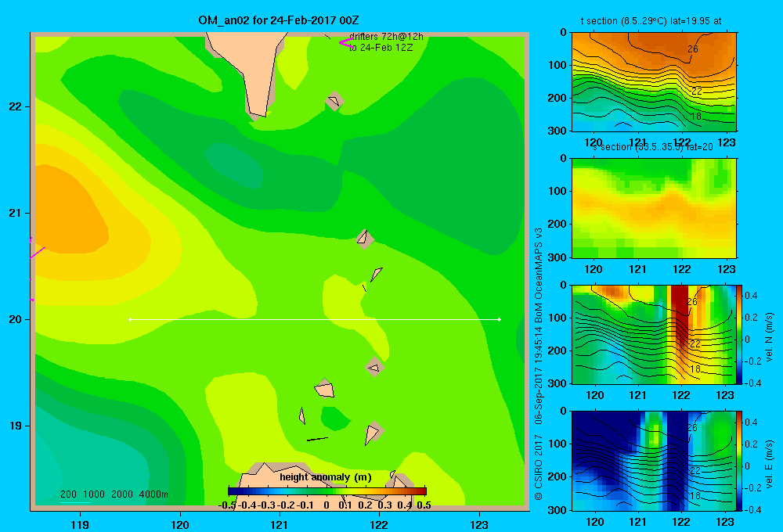Click longitude label '122' on main map axis
Viewport: 783px width, 532px height.
click(x=379, y=524)
